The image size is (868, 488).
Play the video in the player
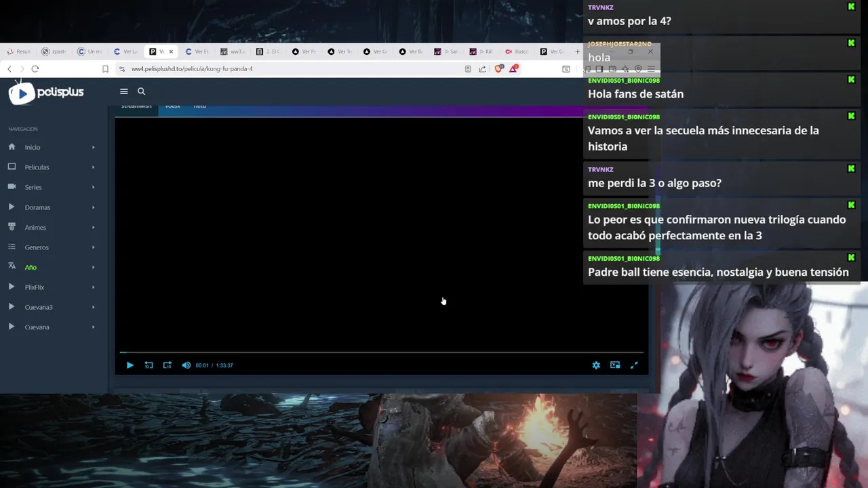(x=130, y=365)
